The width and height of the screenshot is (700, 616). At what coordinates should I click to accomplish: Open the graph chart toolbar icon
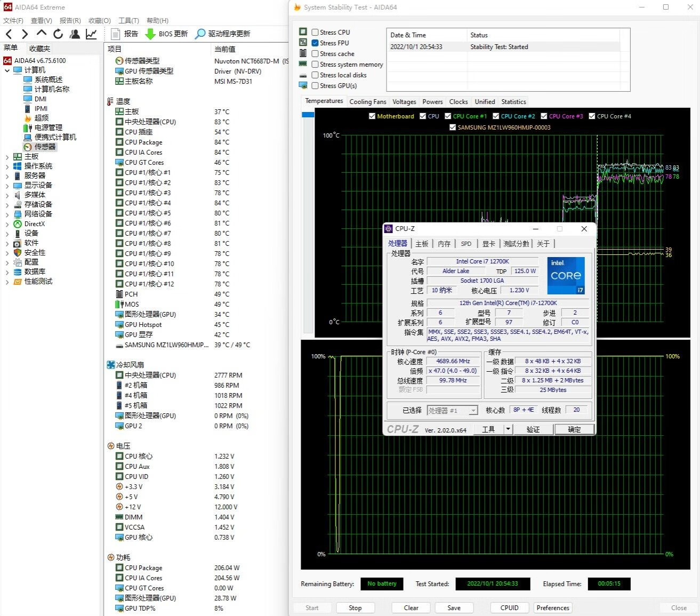pos(92,34)
